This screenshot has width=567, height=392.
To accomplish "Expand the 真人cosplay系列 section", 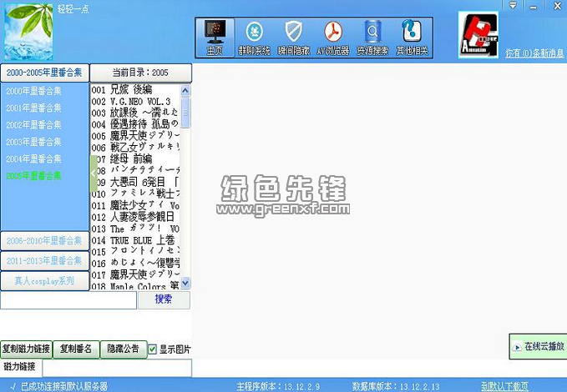I will (44, 281).
